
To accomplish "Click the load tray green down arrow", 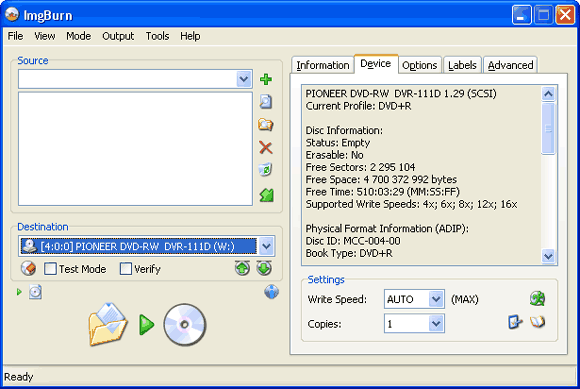I will (x=264, y=268).
